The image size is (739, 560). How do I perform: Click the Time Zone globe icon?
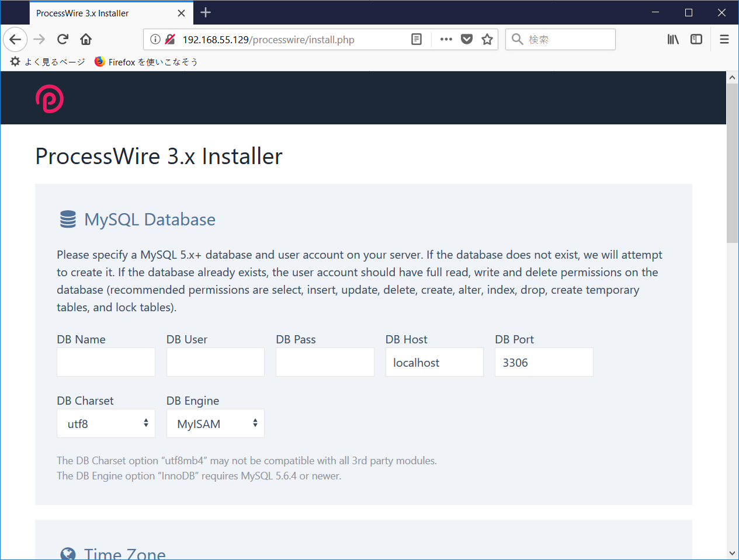click(68, 554)
